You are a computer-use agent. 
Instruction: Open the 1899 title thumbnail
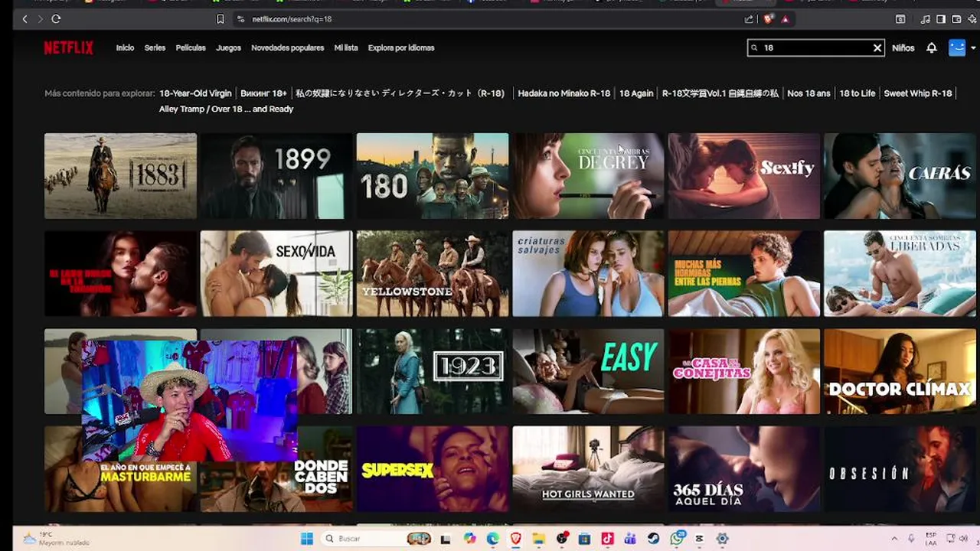click(x=276, y=176)
